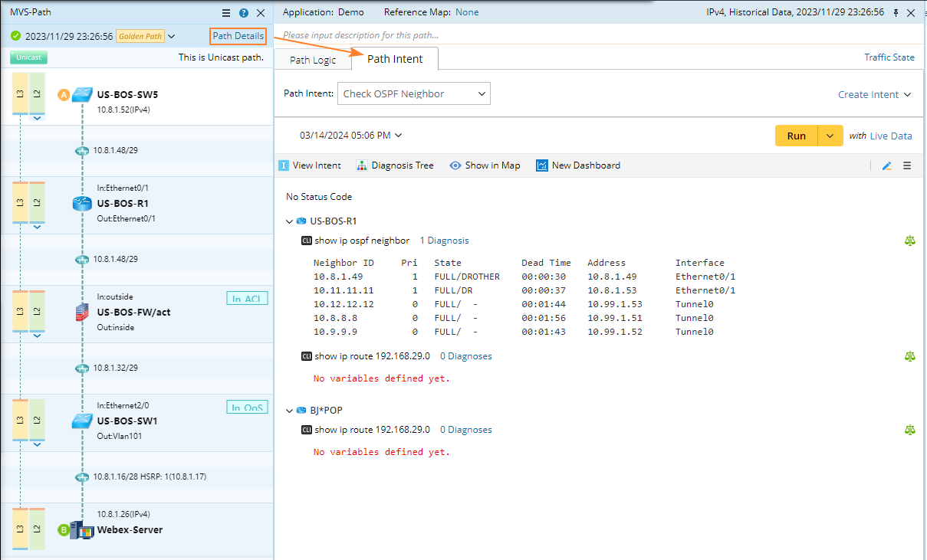Select the US-BOS-FW/act firewall icon
The image size is (927, 560).
(82, 312)
